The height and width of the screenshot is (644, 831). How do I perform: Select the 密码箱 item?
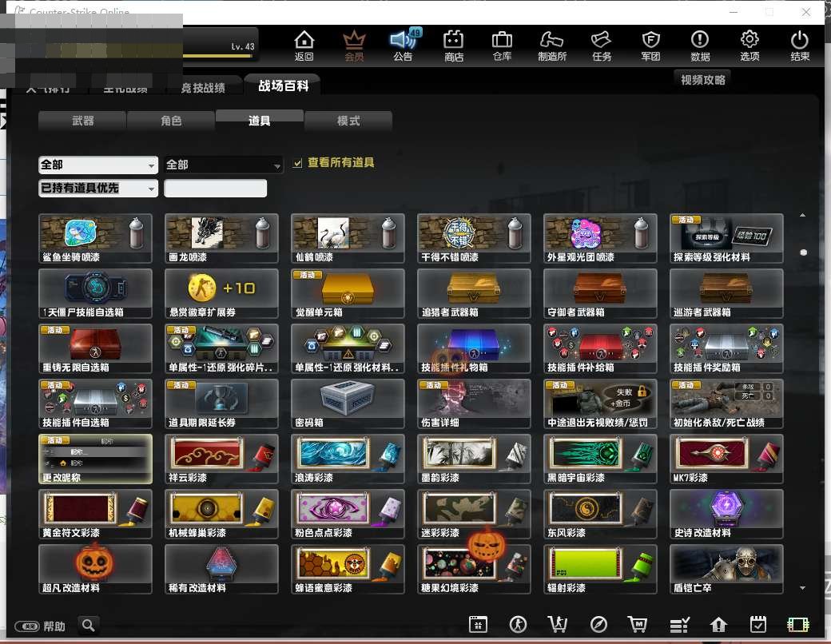click(x=348, y=403)
